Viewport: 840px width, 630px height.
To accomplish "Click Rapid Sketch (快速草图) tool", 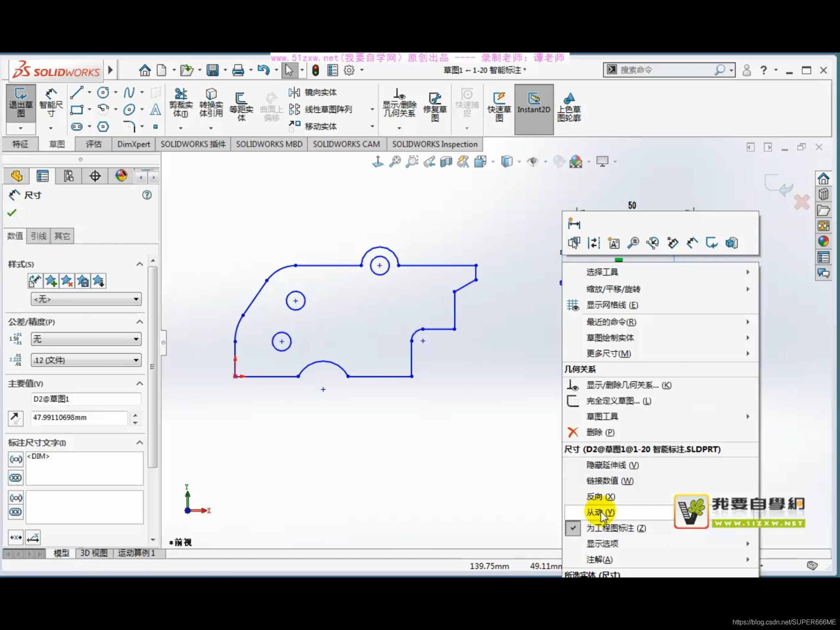I will point(499,107).
